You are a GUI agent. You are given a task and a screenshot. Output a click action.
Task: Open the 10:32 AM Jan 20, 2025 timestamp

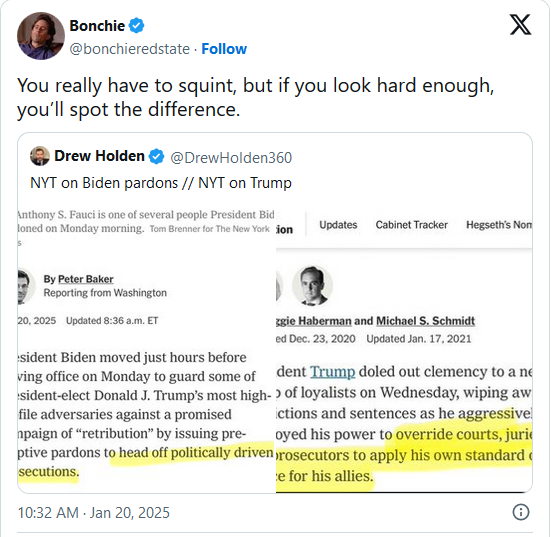coord(93,513)
